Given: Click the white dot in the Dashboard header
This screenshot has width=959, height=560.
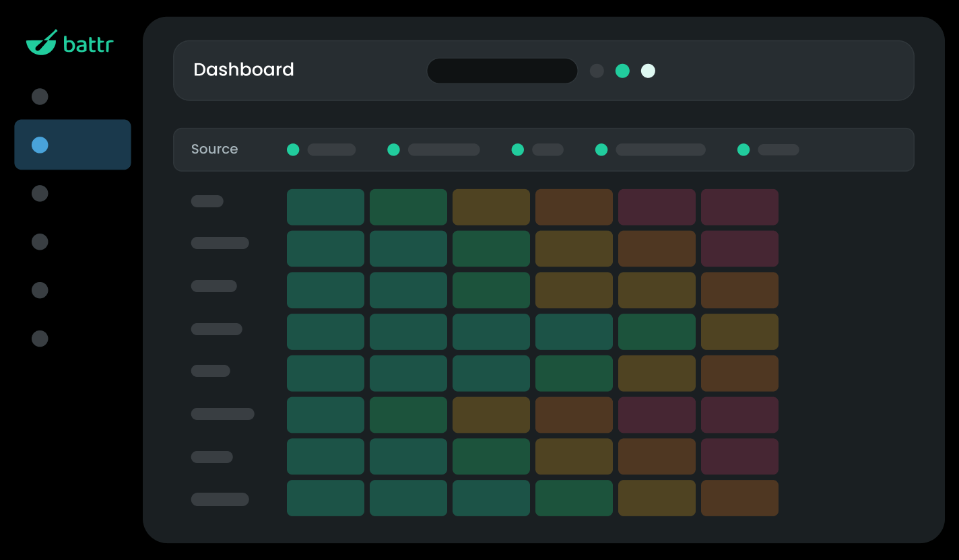Looking at the screenshot, I should pos(648,71).
